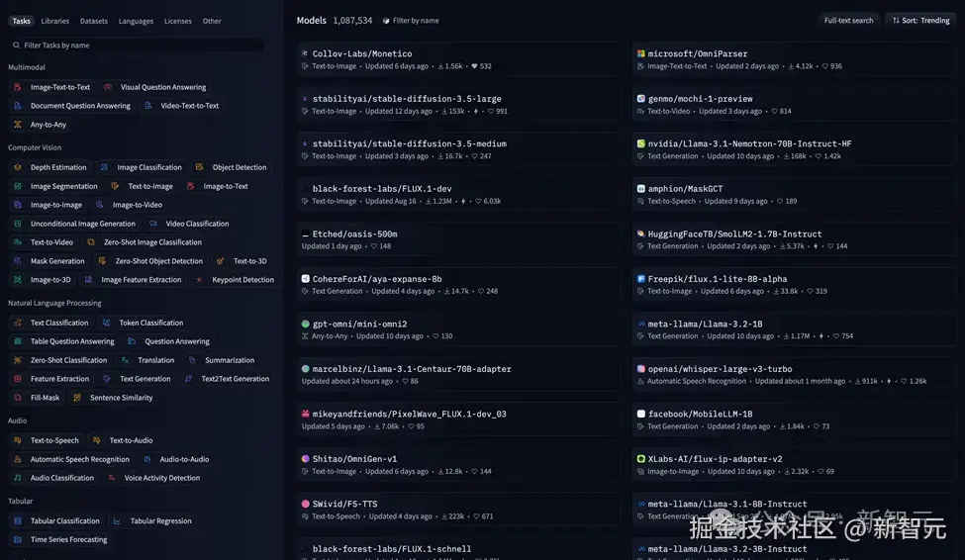Click the Image Segmentation icon
This screenshot has width=965, height=560.
(18, 186)
